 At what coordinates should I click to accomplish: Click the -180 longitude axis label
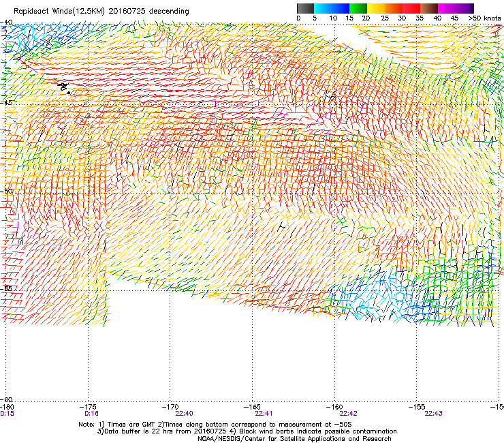pos(7,407)
